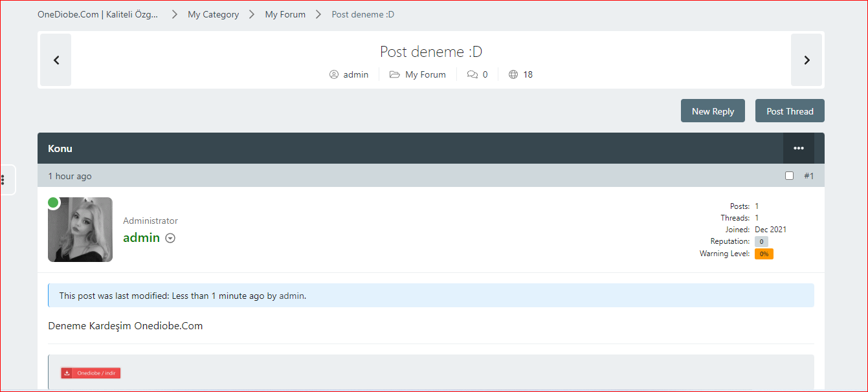
Task: Click the replies speech bubble icon
Action: (473, 74)
